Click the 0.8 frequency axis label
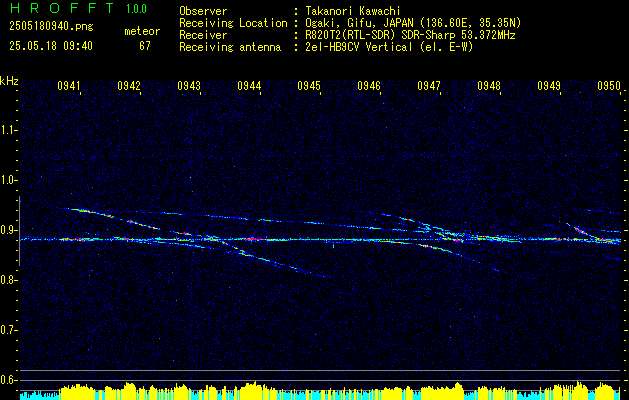629x400 pixels. pyautogui.click(x=8, y=280)
